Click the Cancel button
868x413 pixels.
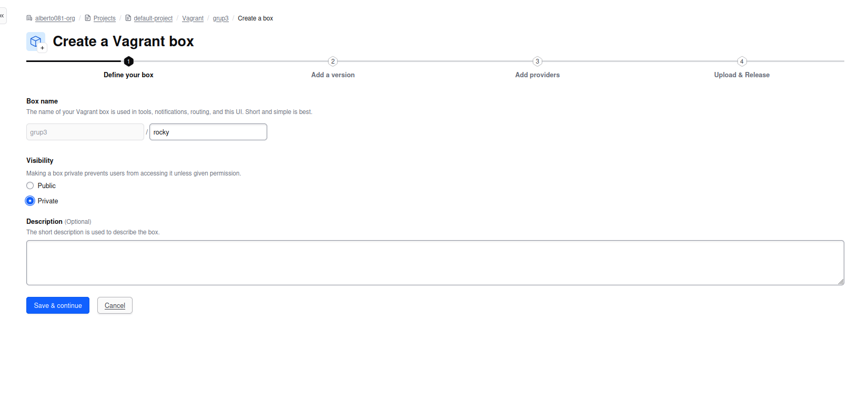tap(115, 305)
